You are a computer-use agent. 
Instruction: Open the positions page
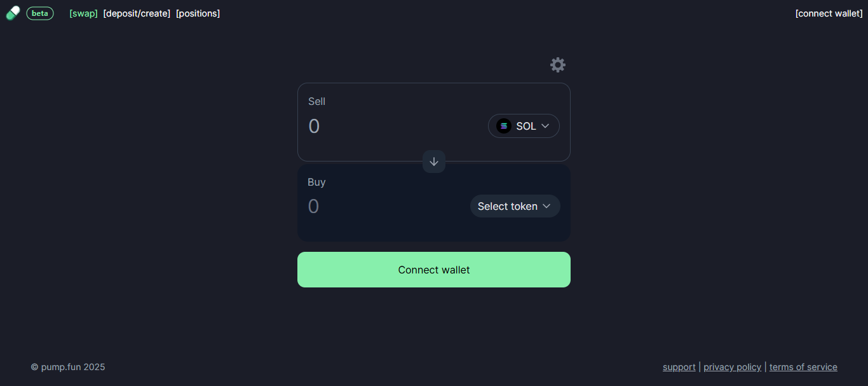coord(198,13)
